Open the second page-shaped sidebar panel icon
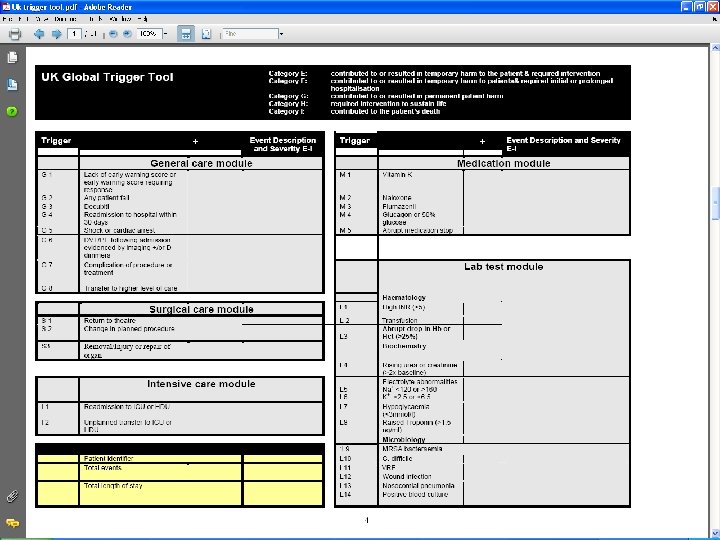This screenshot has width=720, height=540. (12, 84)
